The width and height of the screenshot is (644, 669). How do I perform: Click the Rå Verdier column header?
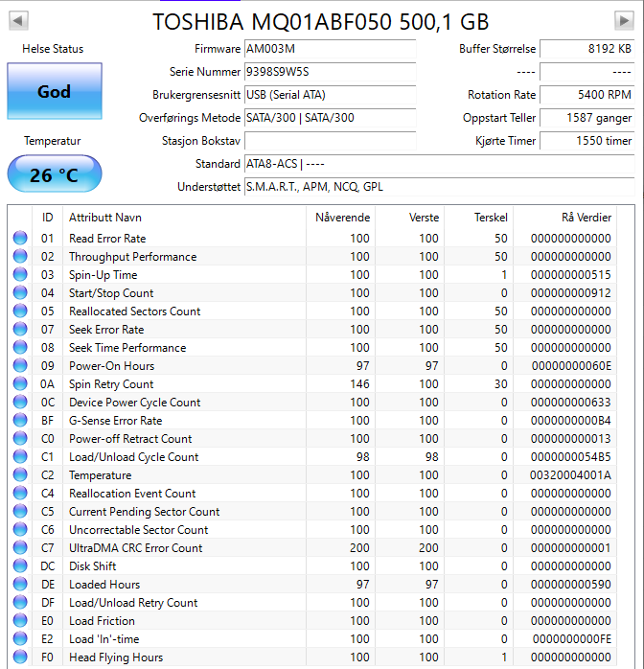[x=586, y=218]
